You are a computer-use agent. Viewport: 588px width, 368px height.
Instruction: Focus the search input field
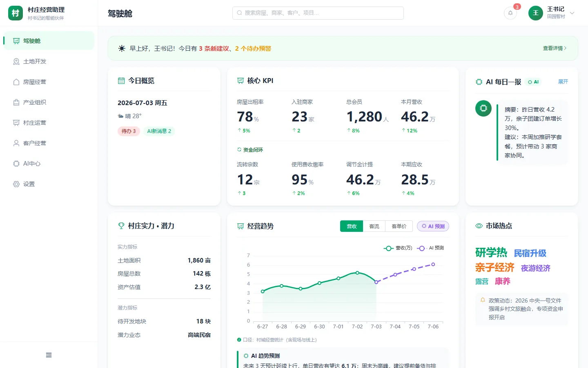[318, 13]
